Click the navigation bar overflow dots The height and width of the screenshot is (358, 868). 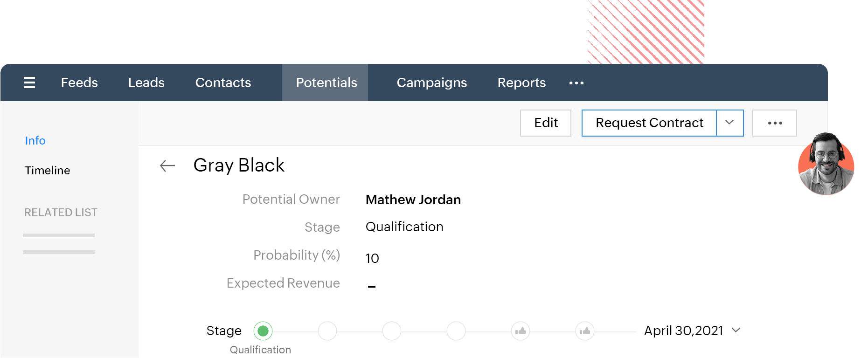(x=576, y=83)
